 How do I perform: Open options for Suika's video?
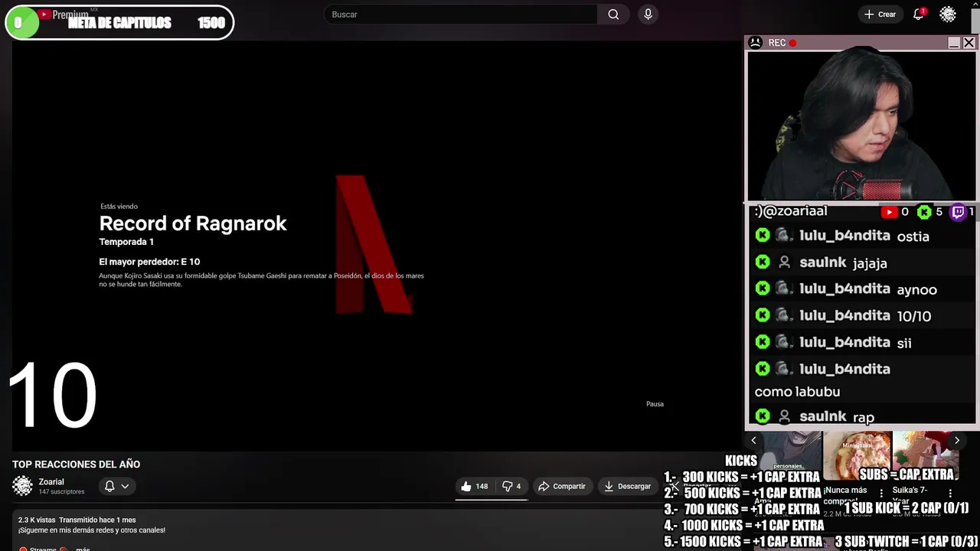click(950, 494)
